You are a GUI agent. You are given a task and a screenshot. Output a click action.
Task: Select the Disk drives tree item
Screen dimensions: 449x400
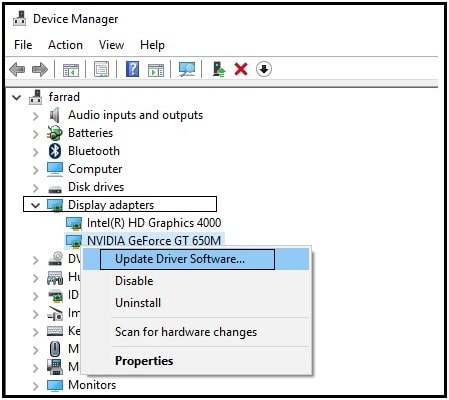click(x=96, y=187)
